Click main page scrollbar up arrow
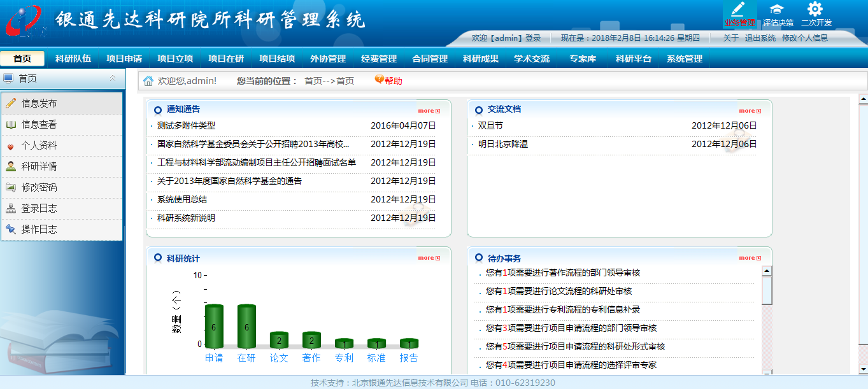The height and width of the screenshot is (389, 868). [864, 99]
